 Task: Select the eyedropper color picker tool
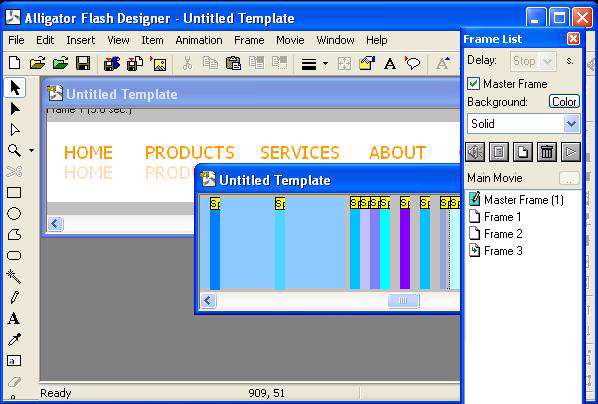(x=14, y=339)
